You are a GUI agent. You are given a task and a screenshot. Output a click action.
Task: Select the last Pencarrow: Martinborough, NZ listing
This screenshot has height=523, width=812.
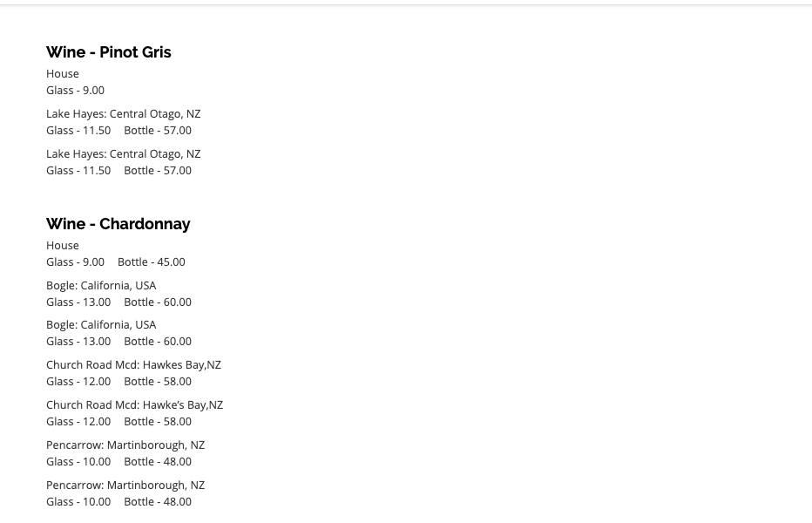(x=125, y=486)
